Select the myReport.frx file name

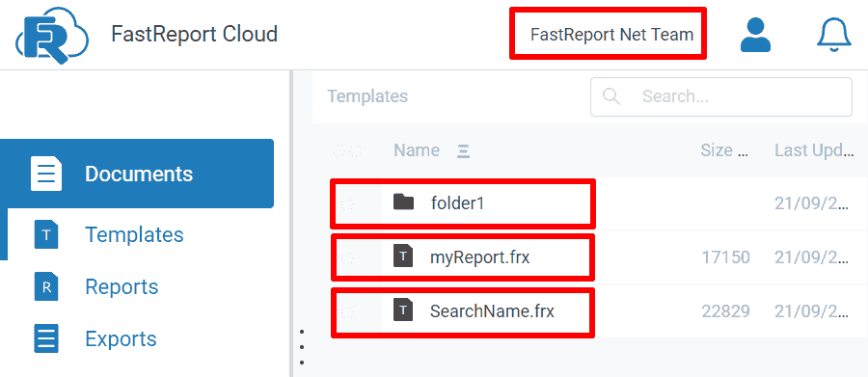point(480,257)
